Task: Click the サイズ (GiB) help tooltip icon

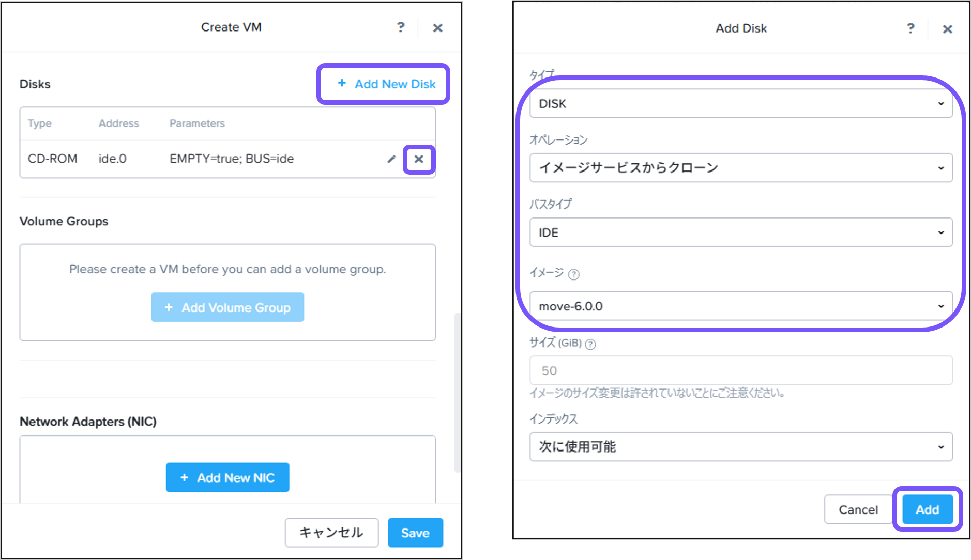Action: (x=590, y=344)
